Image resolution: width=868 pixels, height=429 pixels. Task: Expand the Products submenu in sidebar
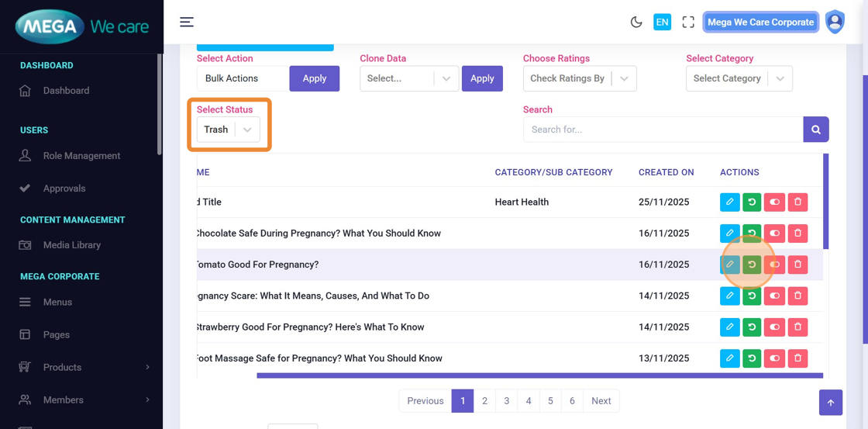tap(85, 367)
